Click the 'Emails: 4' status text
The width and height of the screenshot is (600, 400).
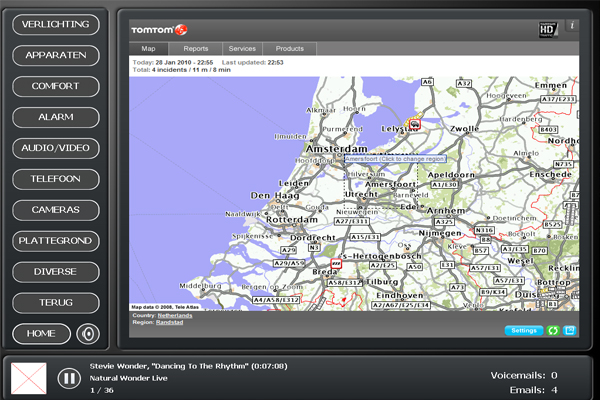[533, 390]
